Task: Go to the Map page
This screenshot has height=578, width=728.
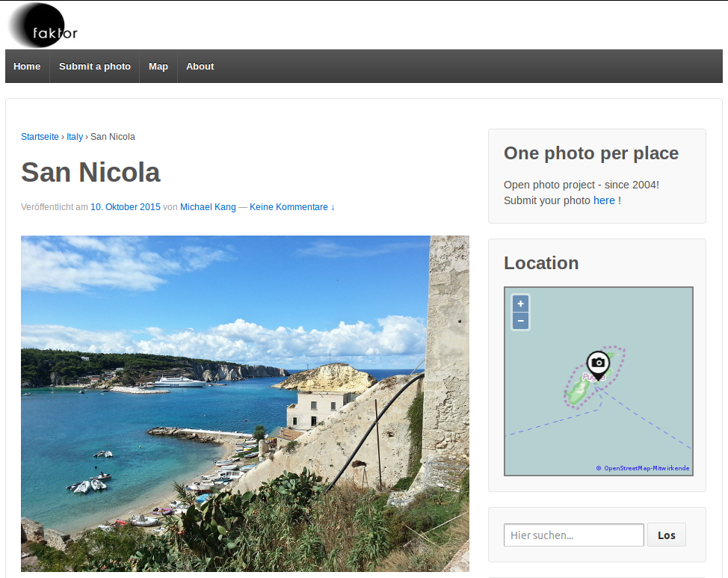Action: pyautogui.click(x=158, y=67)
